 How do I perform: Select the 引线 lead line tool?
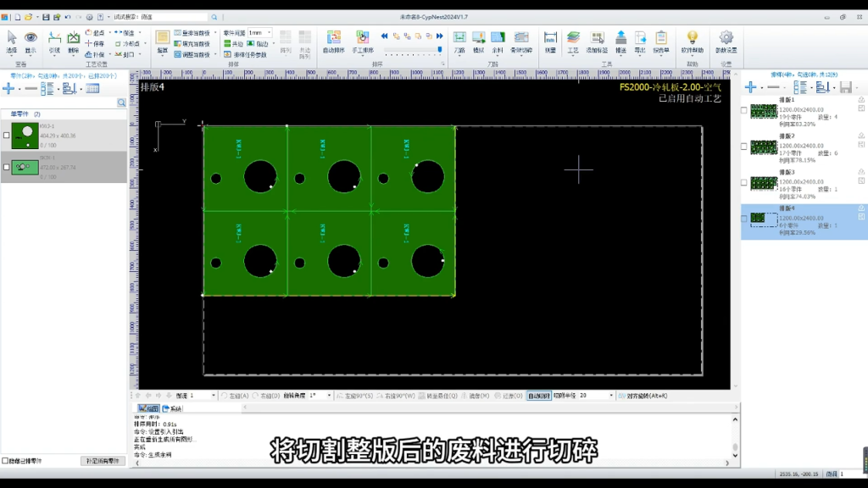coord(54,42)
